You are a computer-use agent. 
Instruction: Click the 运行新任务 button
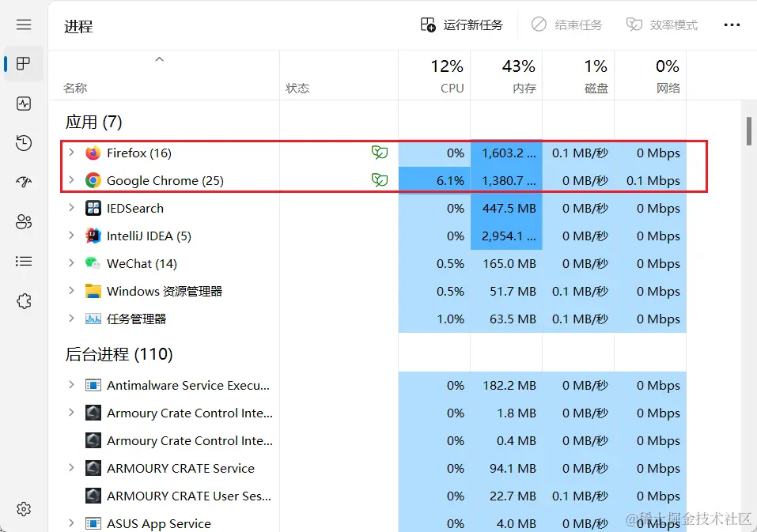point(461,25)
